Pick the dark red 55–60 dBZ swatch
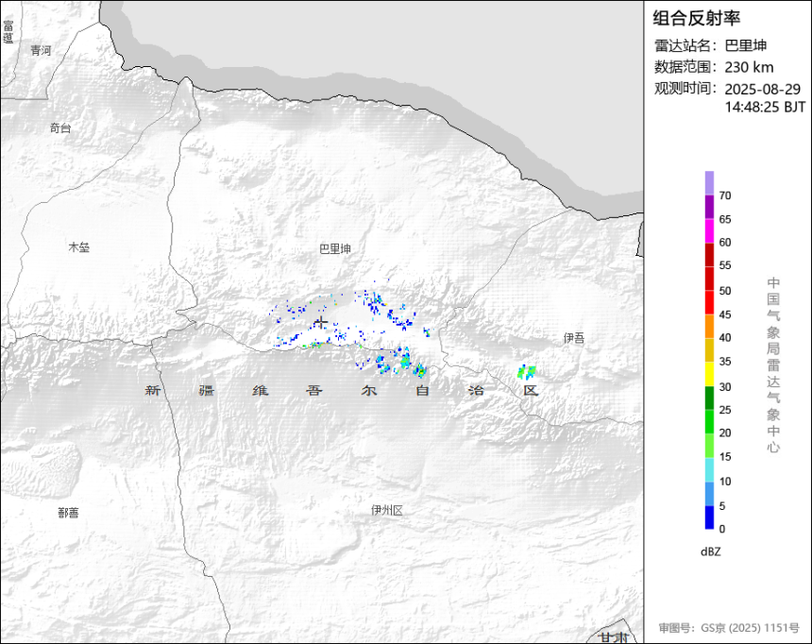 click(709, 254)
